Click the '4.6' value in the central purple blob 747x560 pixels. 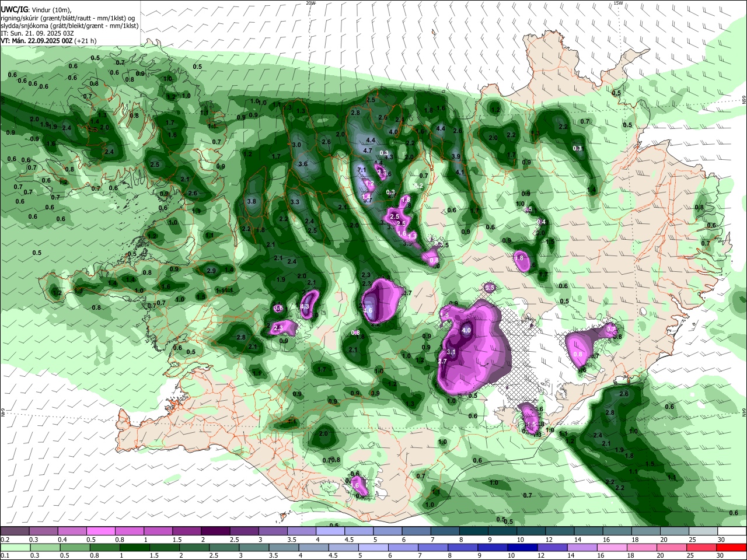coord(368,311)
